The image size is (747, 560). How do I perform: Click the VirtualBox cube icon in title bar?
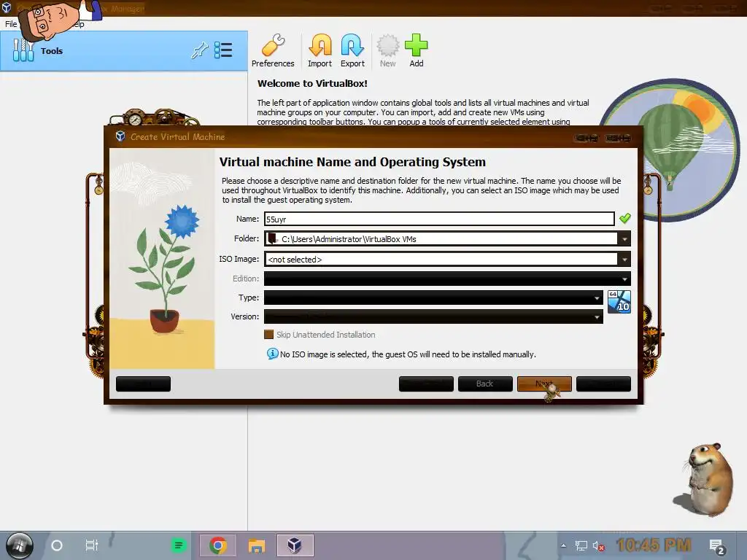click(x=6, y=7)
